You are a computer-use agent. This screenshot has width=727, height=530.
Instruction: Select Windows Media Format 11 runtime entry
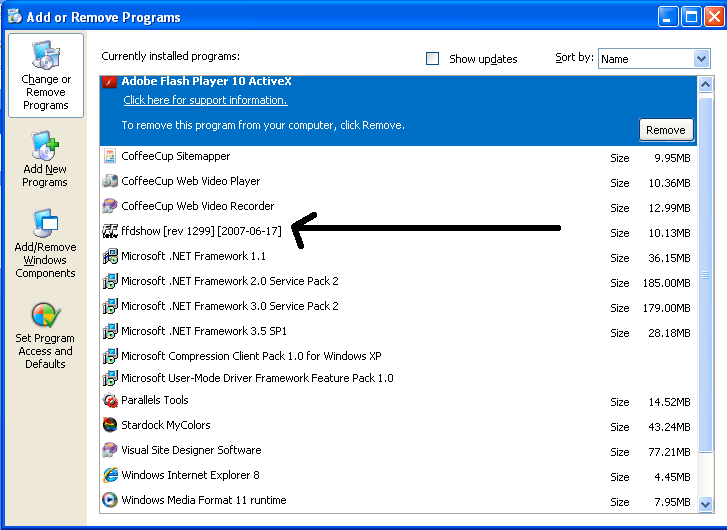(398, 501)
